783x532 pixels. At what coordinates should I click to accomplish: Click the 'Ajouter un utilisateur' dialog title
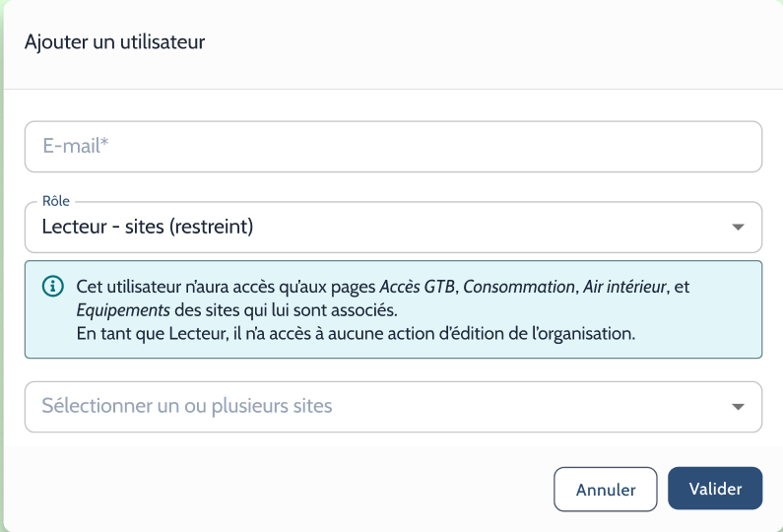click(115, 42)
